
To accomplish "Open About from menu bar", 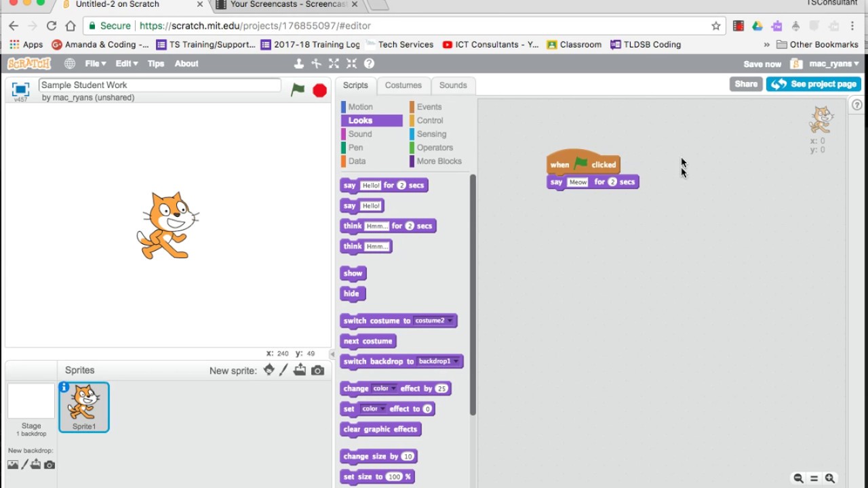I will tap(186, 64).
